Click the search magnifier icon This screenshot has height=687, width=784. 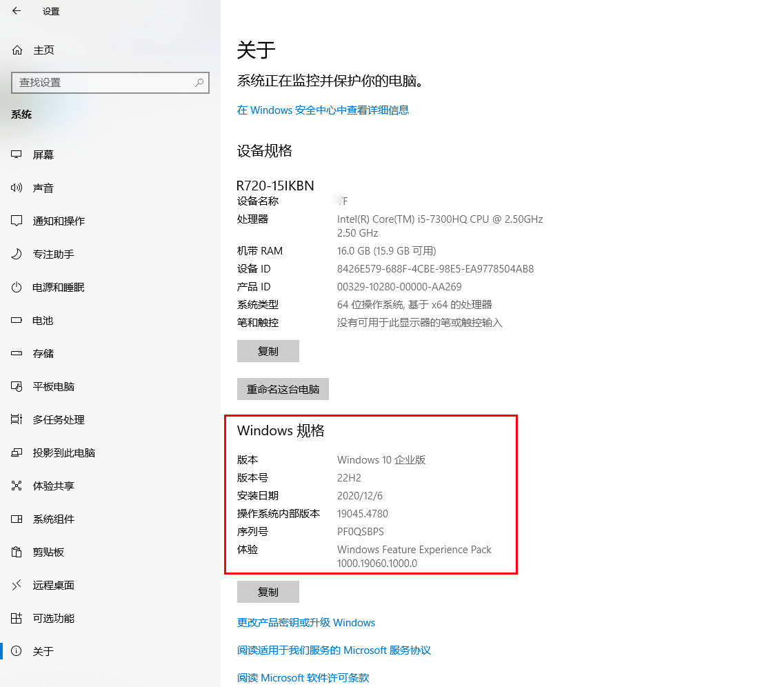coord(199,83)
